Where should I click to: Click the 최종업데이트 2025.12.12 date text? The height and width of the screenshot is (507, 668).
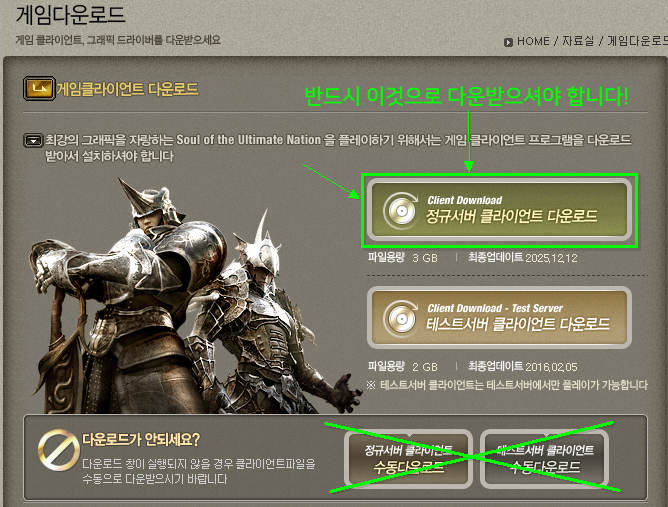(x=523, y=257)
